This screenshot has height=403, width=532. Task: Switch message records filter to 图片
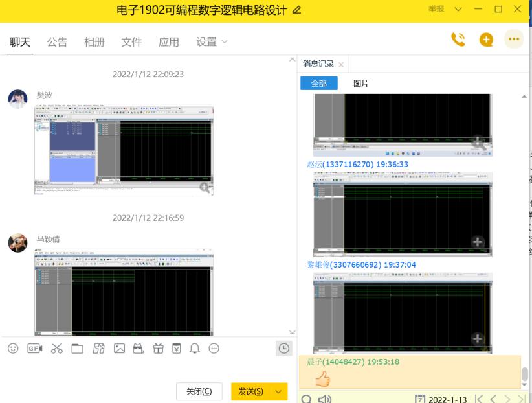point(361,84)
